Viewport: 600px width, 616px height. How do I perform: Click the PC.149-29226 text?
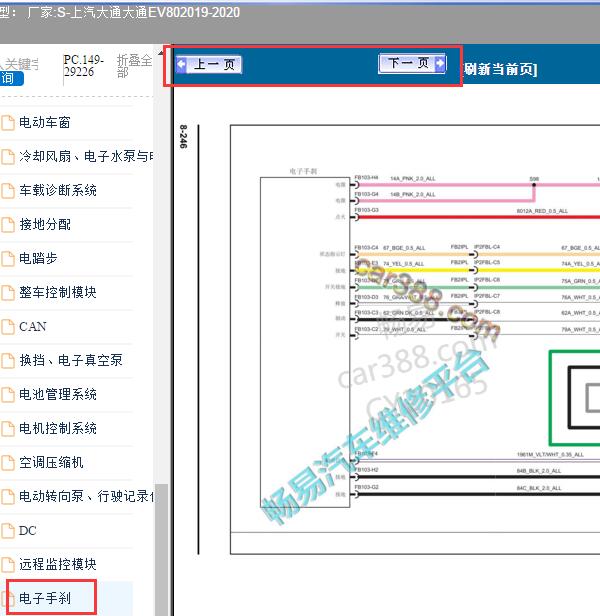84,66
